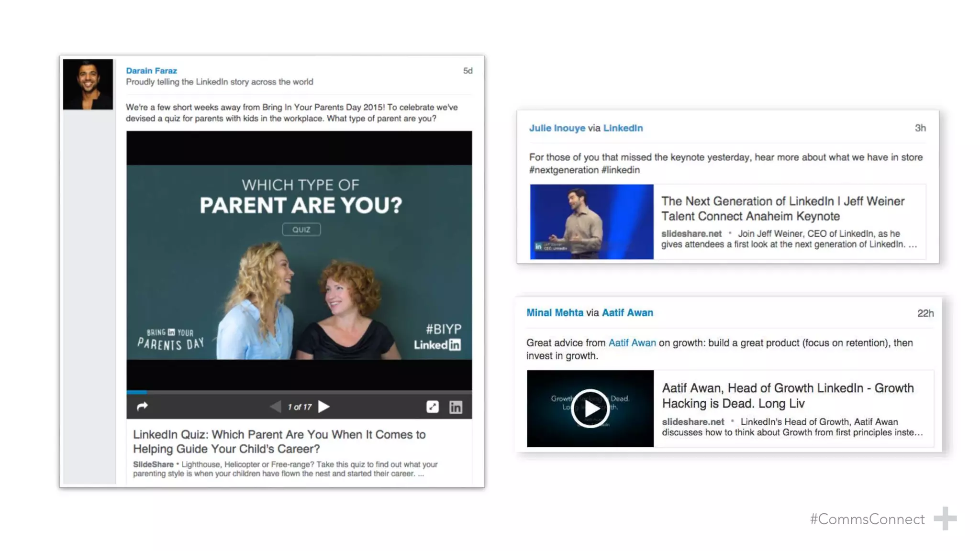Click the share arrow icon in slideshow player
Viewport: 980px width, 551px height.
coord(142,407)
